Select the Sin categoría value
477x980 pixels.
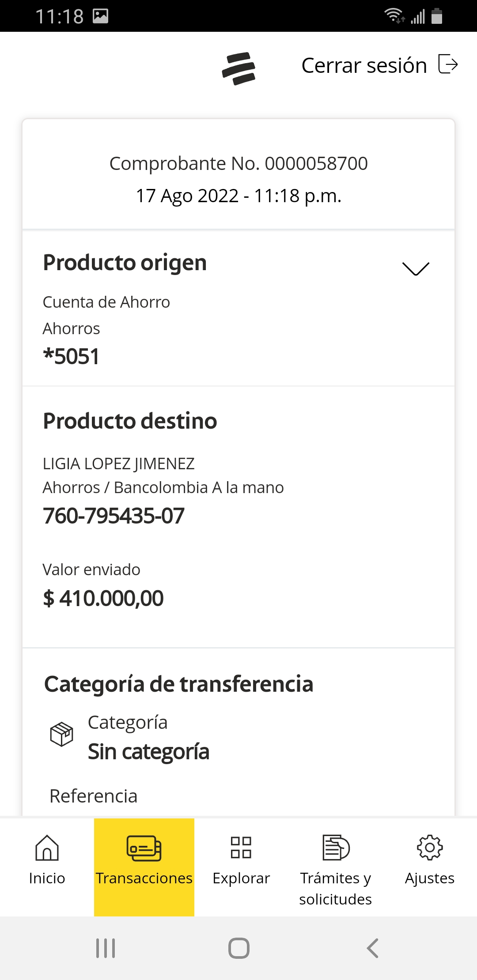point(148,752)
